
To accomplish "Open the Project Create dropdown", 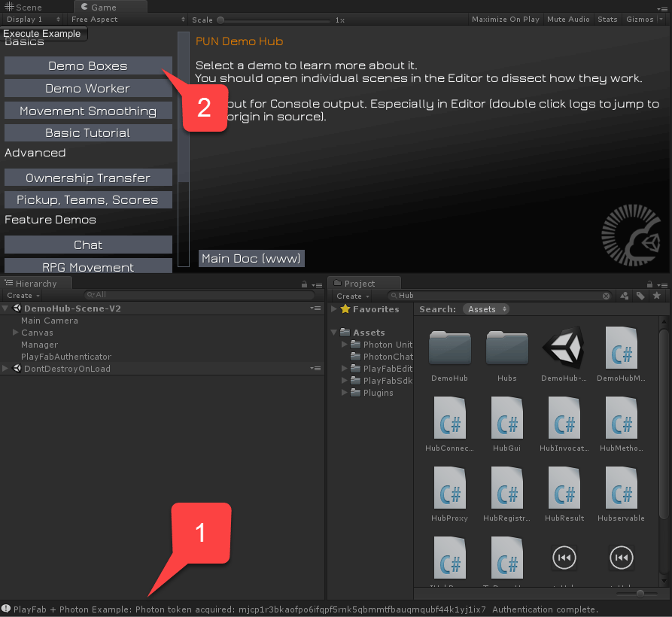I will pyautogui.click(x=353, y=296).
